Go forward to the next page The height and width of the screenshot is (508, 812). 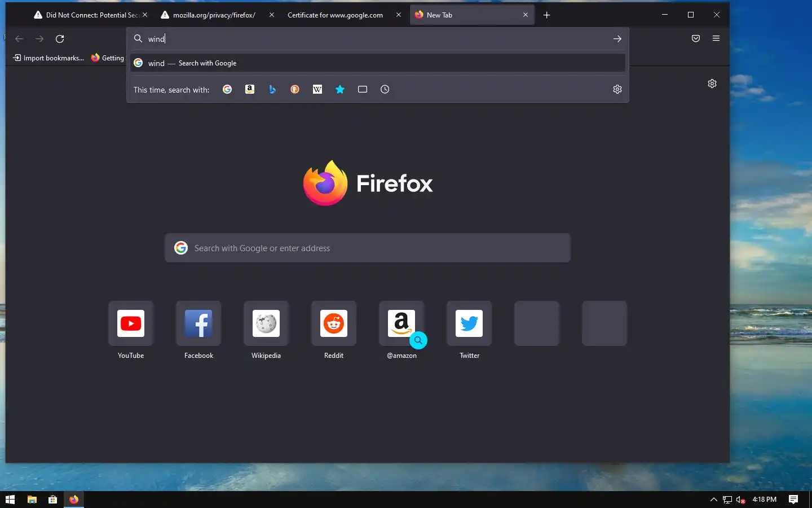[39, 38]
